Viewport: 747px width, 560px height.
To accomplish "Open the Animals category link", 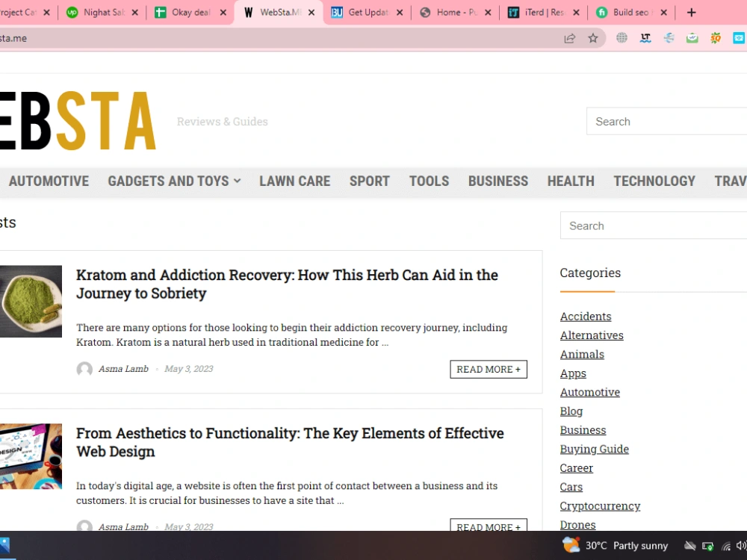I will [582, 354].
